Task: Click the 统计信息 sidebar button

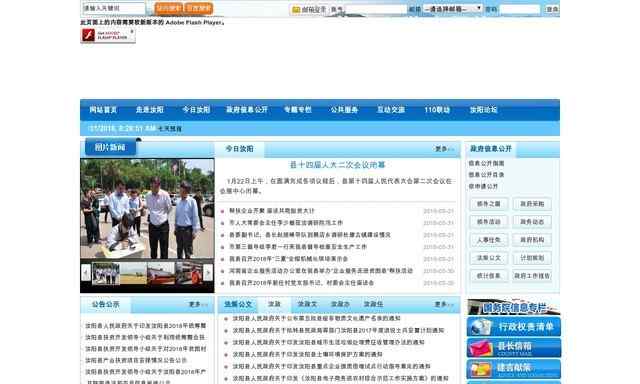Action: point(489,276)
